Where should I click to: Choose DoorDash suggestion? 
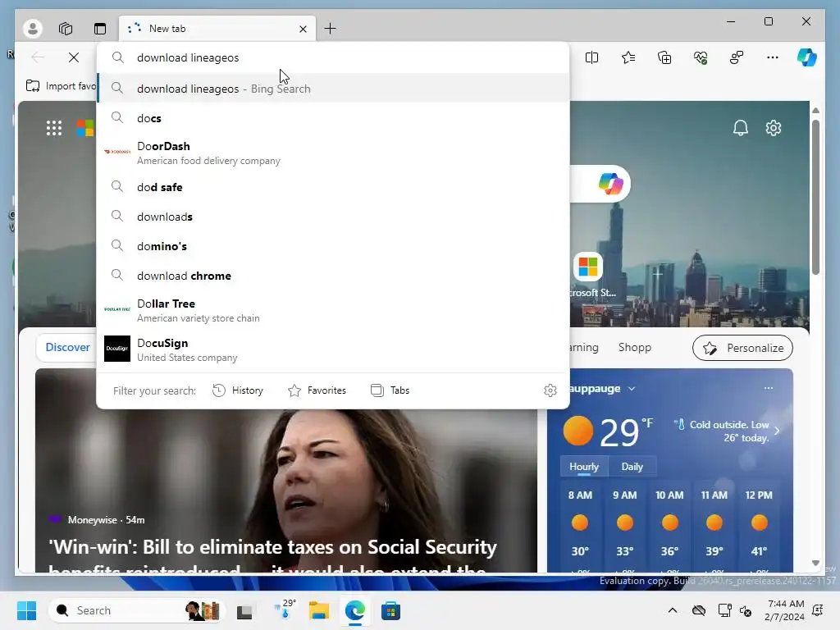click(333, 153)
